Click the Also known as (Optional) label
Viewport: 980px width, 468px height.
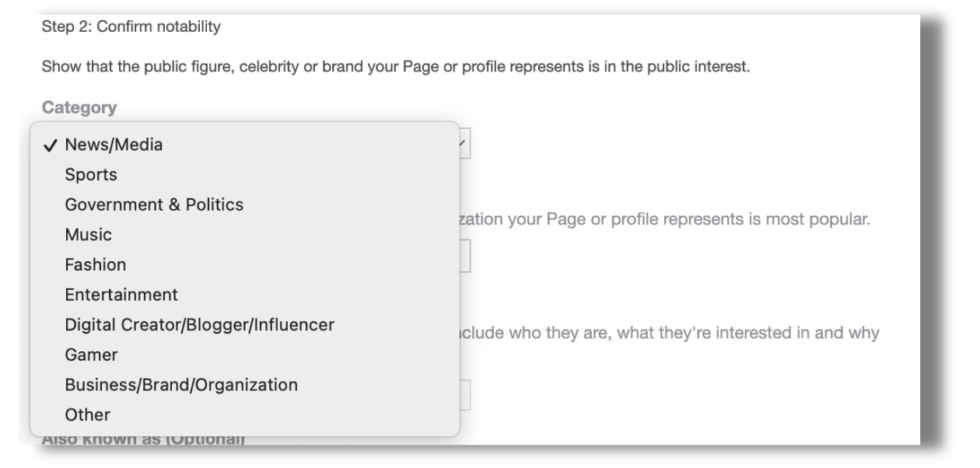(x=143, y=440)
